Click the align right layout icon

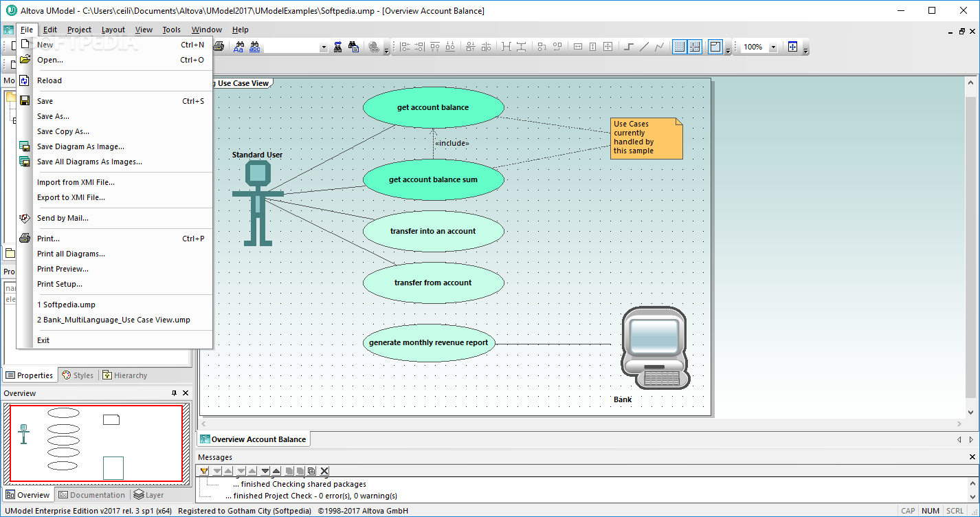419,47
